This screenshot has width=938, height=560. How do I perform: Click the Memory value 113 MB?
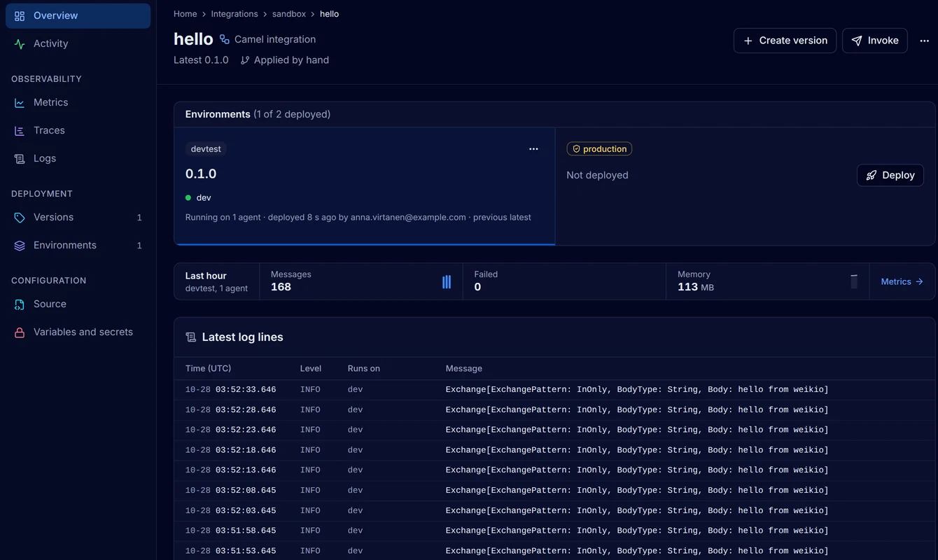[x=696, y=287]
